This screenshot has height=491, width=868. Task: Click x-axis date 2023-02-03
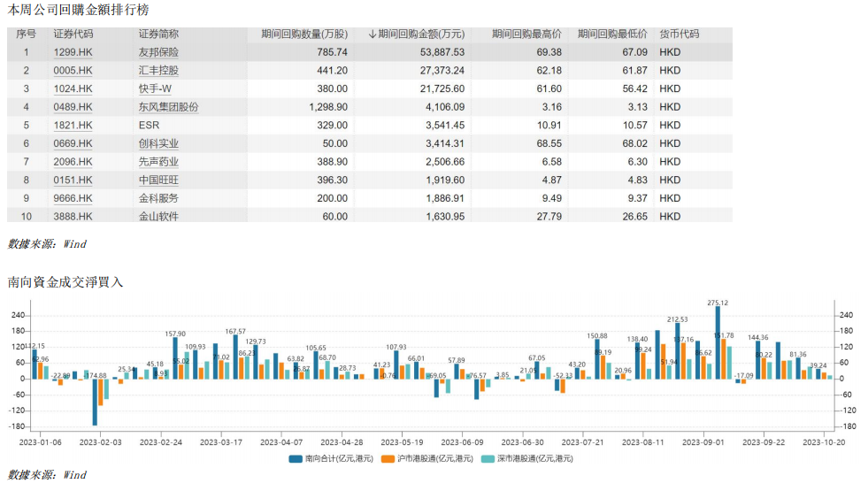coord(100,443)
